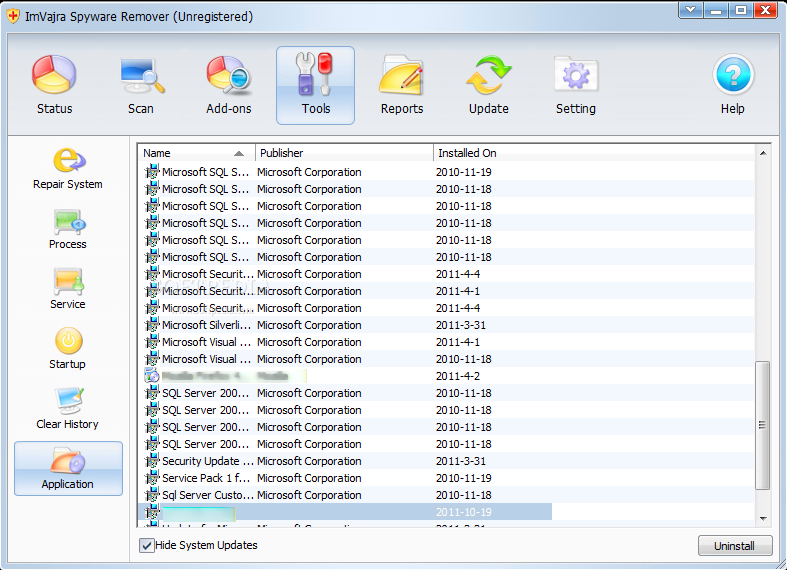Click the 2010-11-19 date of Service Pack row
The width and height of the screenshot is (787, 570).
[x=464, y=478]
